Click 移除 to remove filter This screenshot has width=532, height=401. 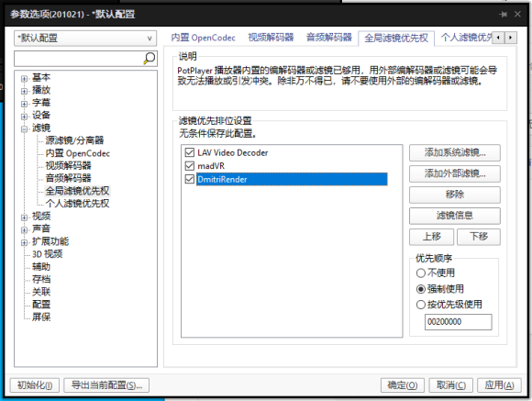click(x=455, y=195)
